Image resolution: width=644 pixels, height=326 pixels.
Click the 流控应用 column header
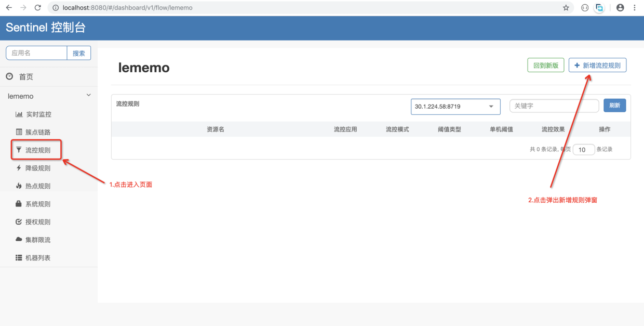point(345,129)
